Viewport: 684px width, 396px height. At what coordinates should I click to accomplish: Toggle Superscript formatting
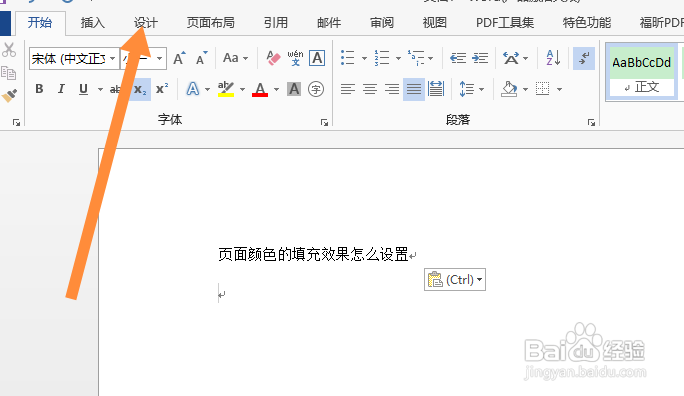point(162,89)
